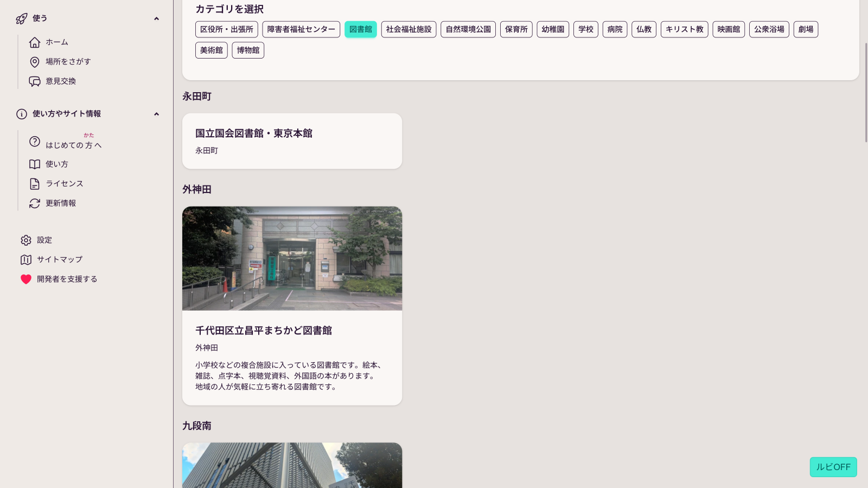Deselect the 図書館 category filter
The image size is (868, 488).
click(x=361, y=29)
